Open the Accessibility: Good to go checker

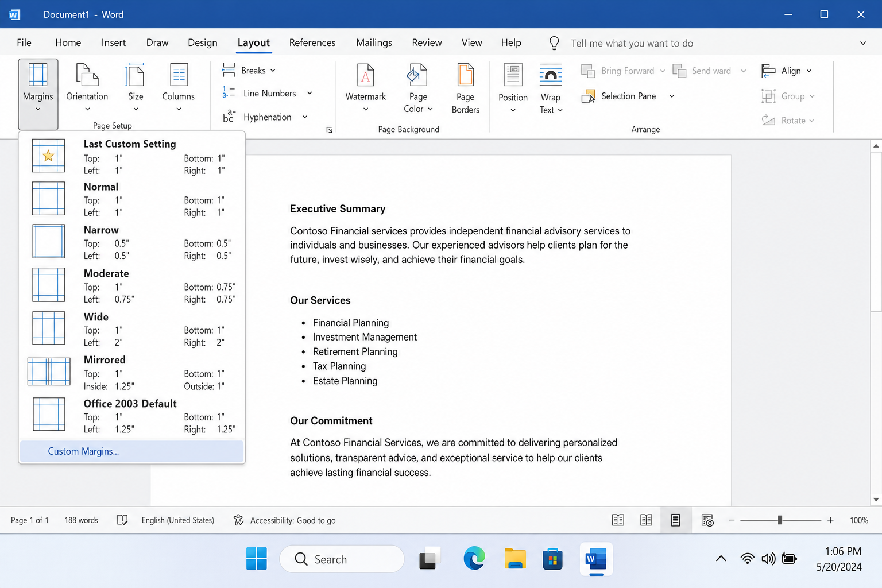[285, 520]
